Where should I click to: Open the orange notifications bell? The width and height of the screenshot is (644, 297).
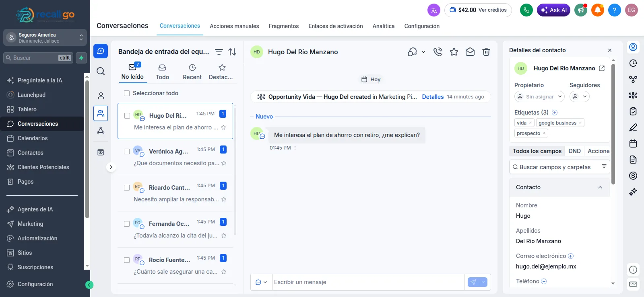598,10
